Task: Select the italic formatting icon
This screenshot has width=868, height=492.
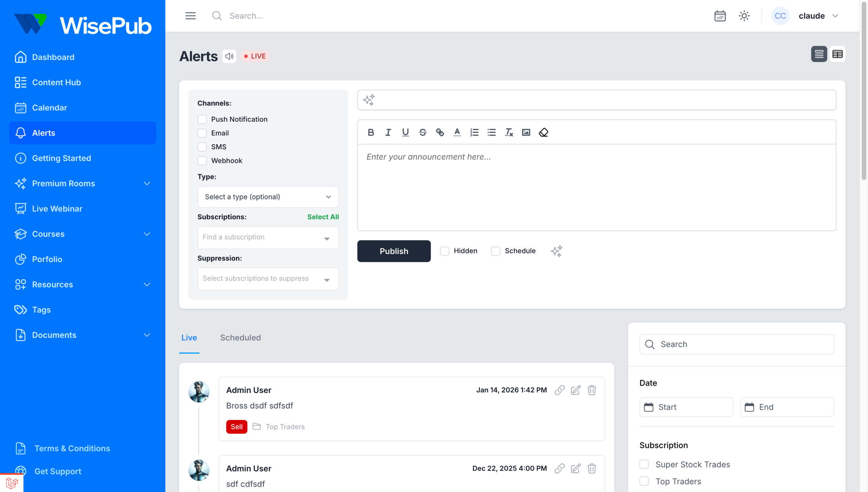Action: click(388, 132)
